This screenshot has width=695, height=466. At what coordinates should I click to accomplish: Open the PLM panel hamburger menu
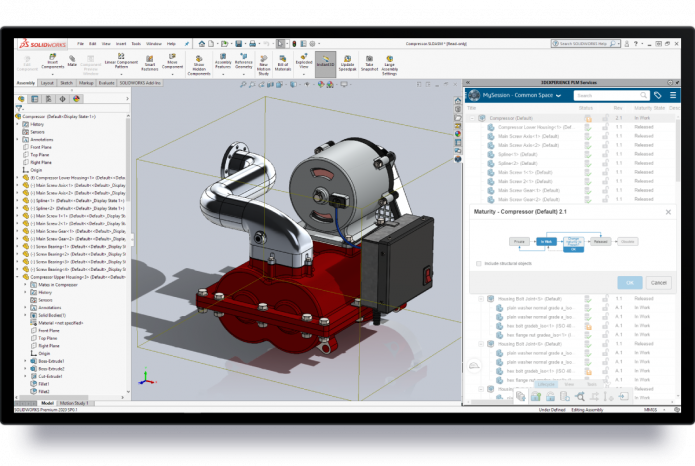click(673, 95)
